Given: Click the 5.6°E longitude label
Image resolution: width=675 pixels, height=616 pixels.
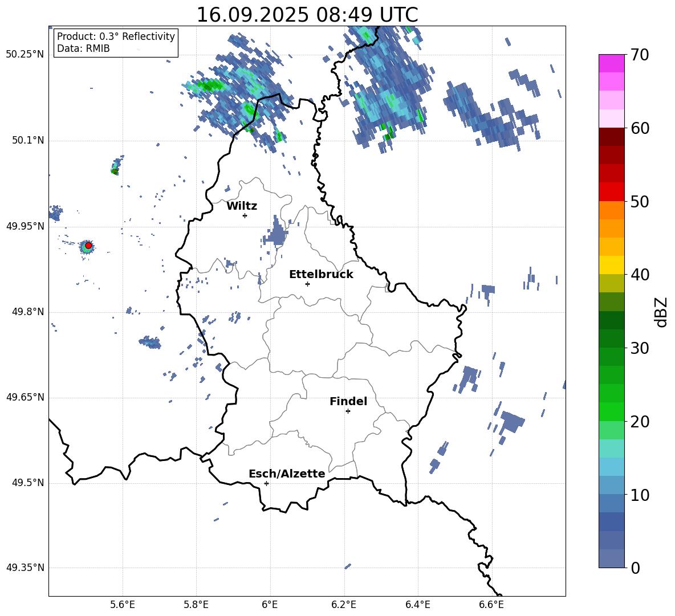Looking at the screenshot, I should [x=123, y=605].
